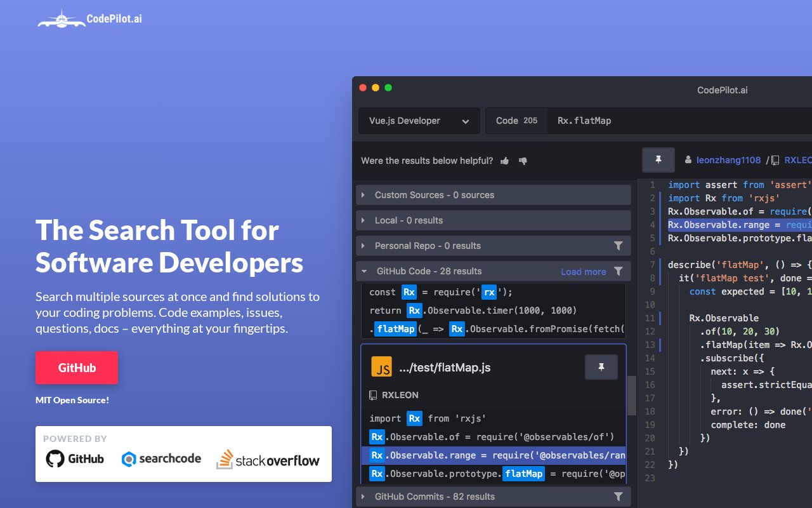Click the 'import Rx from rxjs' result line
Viewport: 812px width, 508px height.
click(494, 418)
